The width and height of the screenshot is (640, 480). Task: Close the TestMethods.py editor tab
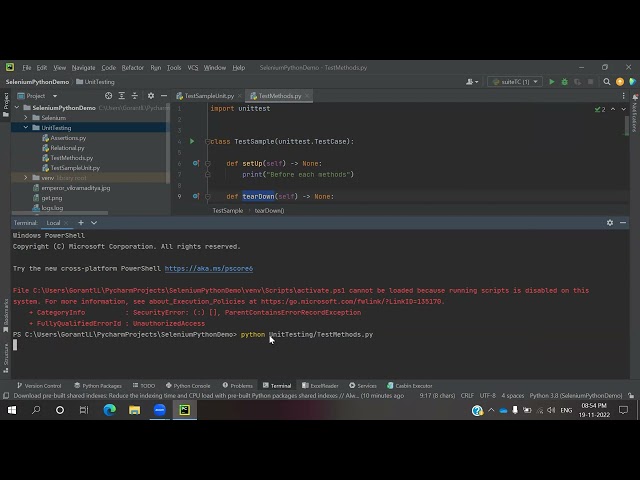[x=307, y=96]
